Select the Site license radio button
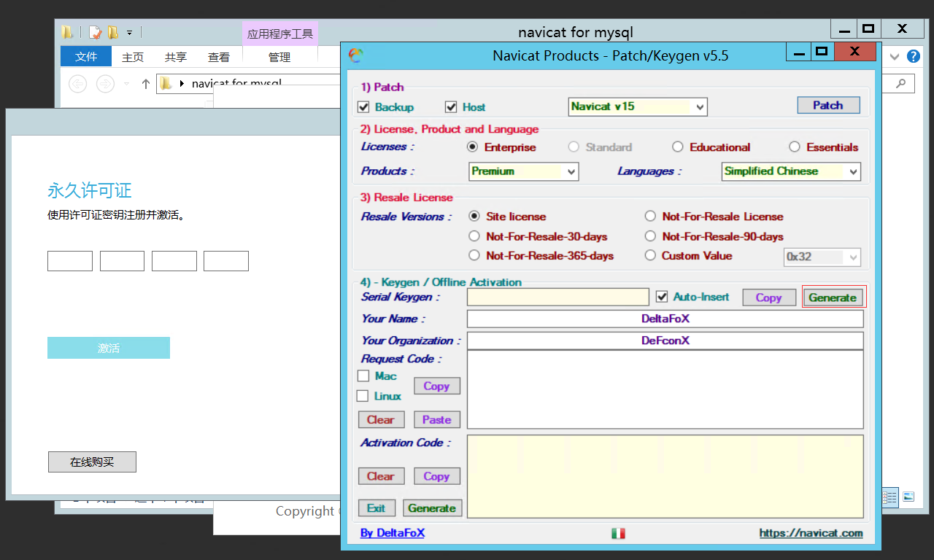The image size is (934, 560). (x=474, y=217)
